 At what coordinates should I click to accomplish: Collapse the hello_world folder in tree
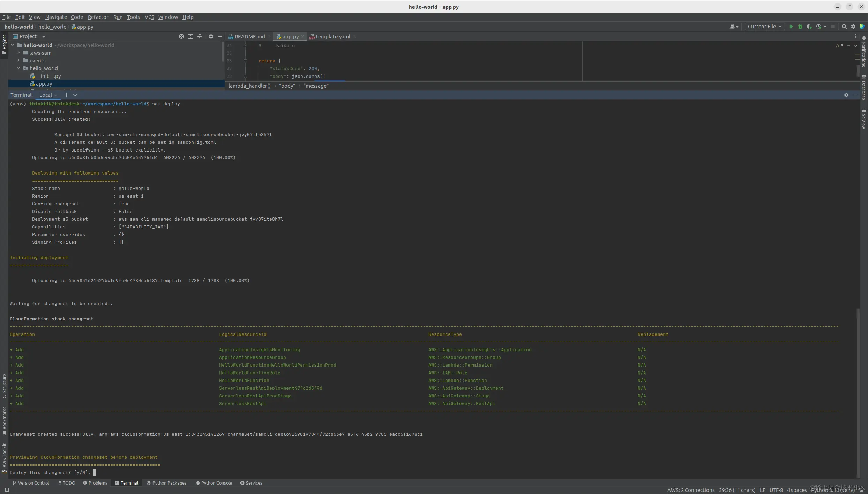(x=18, y=68)
